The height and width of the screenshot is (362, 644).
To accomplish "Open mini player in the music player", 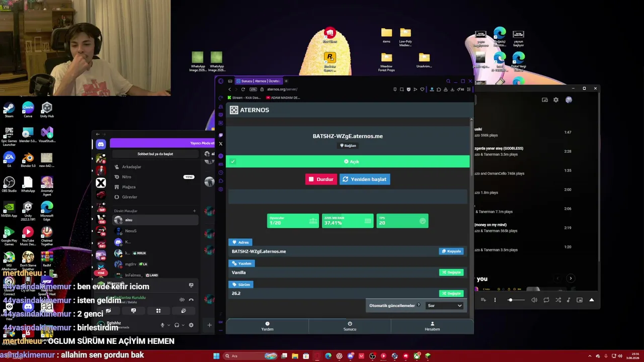I will tap(580, 300).
